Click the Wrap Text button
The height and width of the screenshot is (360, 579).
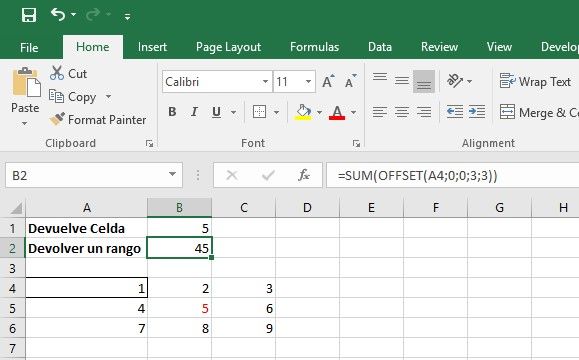pyautogui.click(x=535, y=81)
